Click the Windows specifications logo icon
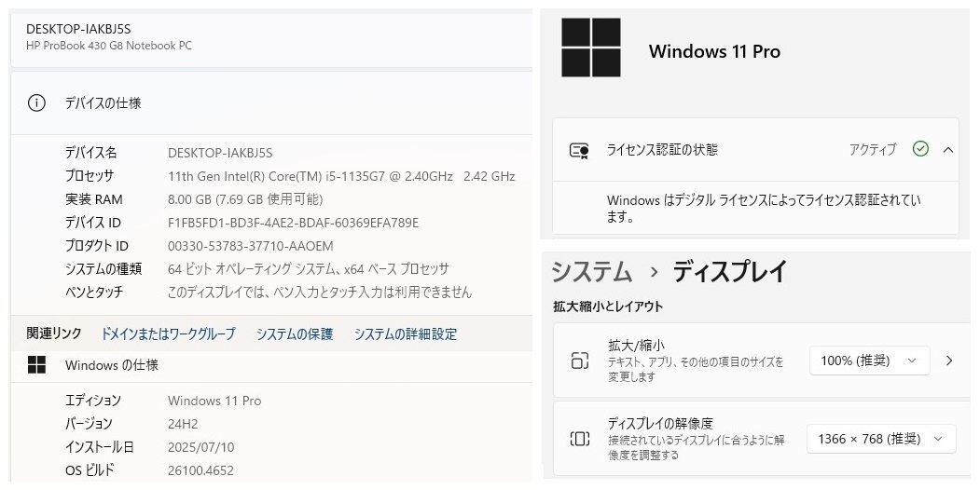Viewport: 980px width, 490px height. 37,365
